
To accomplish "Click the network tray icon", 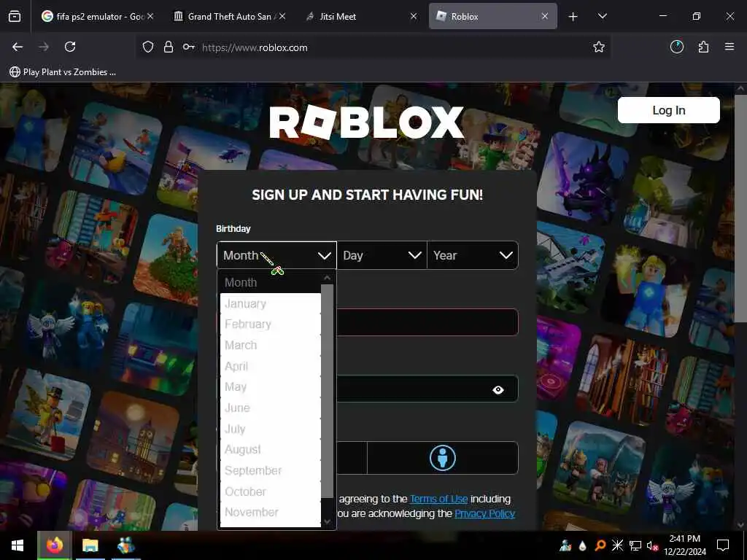I will [x=635, y=545].
